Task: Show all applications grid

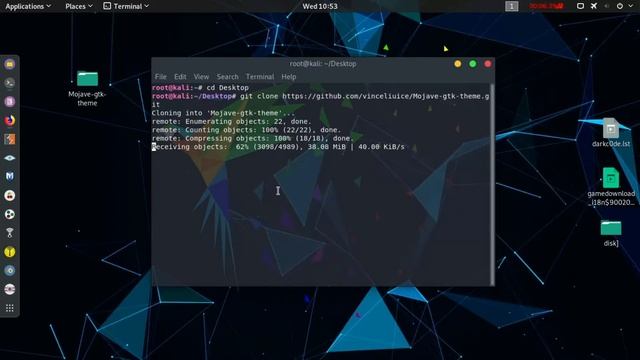Action: [10, 308]
